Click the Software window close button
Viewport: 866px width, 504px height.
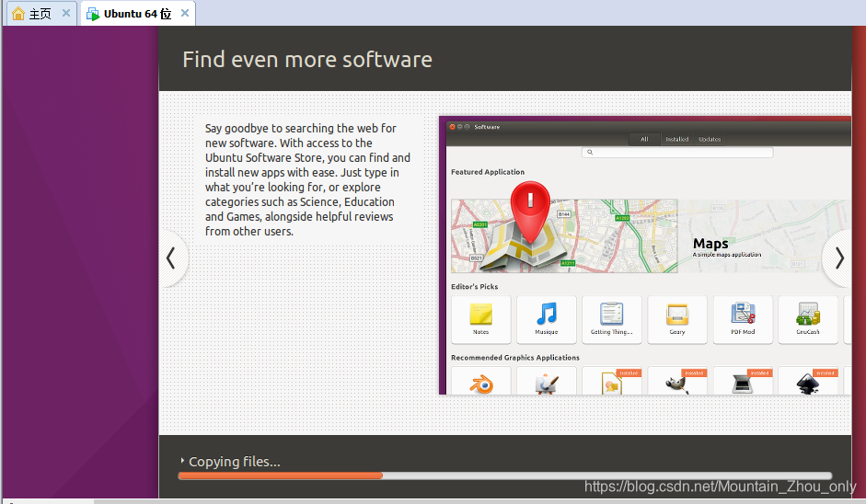tap(453, 127)
